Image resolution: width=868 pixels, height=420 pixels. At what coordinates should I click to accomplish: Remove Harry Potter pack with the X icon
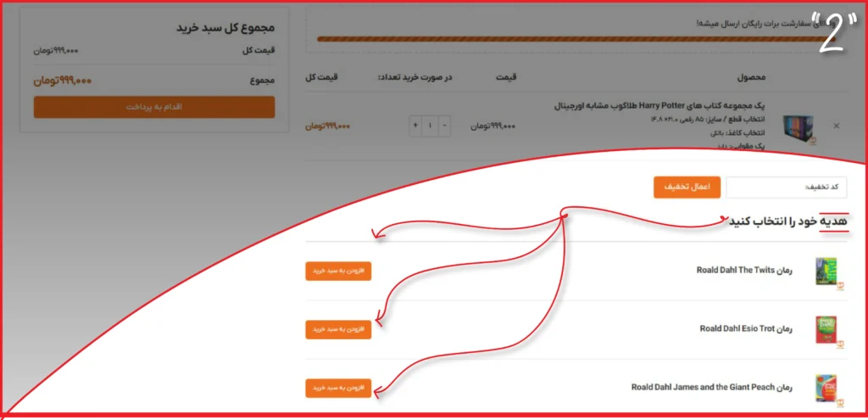836,126
